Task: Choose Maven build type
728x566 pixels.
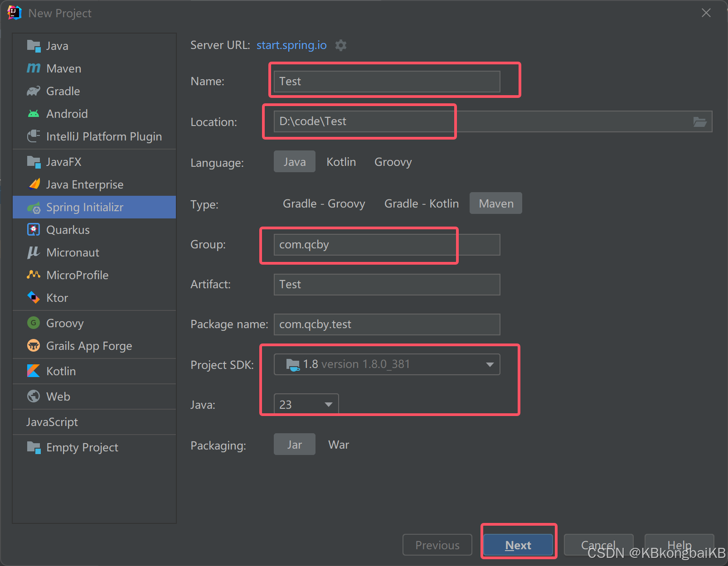Action: [x=496, y=203]
